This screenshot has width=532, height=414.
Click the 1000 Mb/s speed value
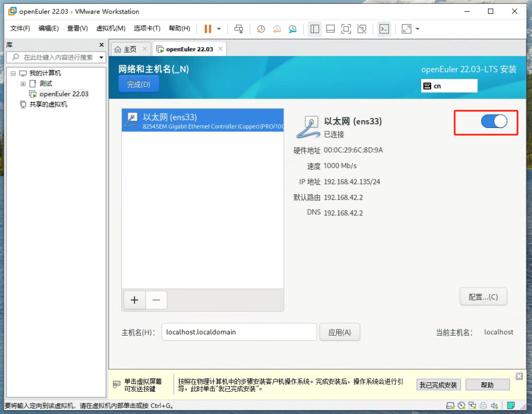(340, 166)
